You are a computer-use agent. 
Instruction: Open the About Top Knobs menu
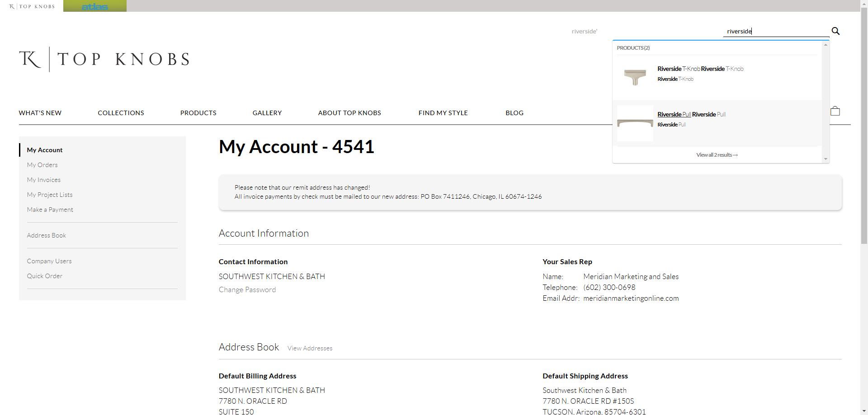[x=349, y=113]
